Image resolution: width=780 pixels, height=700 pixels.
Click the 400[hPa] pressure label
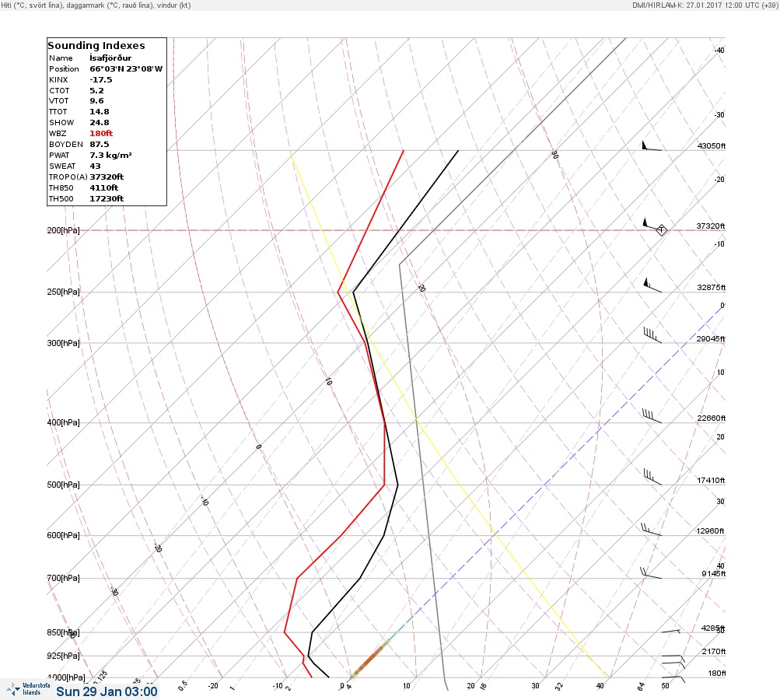click(x=63, y=422)
